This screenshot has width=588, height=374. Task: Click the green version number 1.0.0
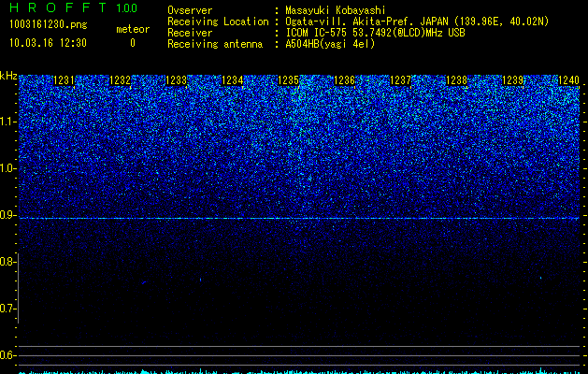click(x=127, y=8)
